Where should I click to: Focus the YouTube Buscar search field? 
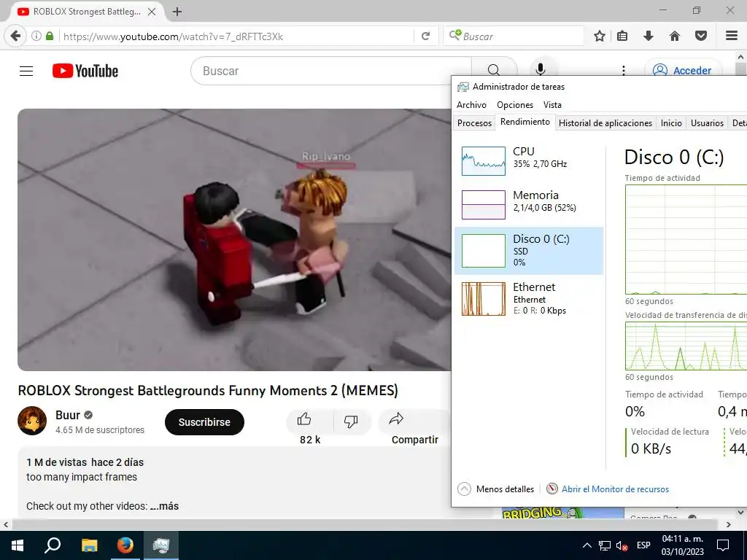(x=331, y=71)
